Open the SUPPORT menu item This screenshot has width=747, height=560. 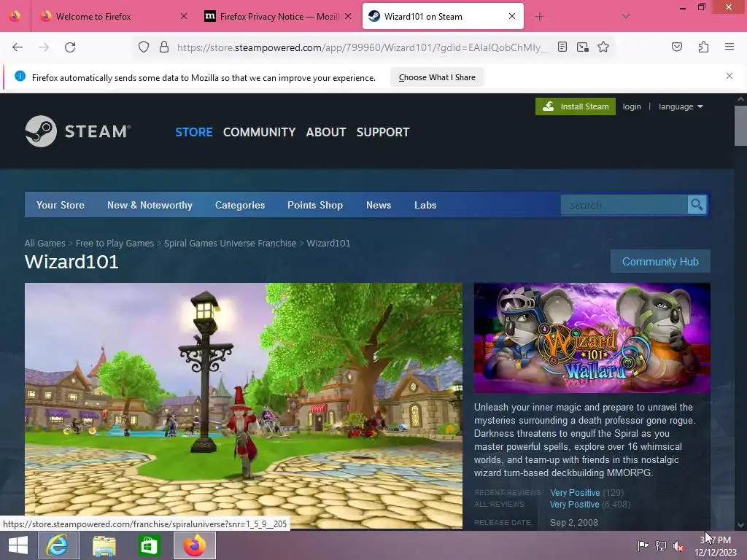click(383, 132)
